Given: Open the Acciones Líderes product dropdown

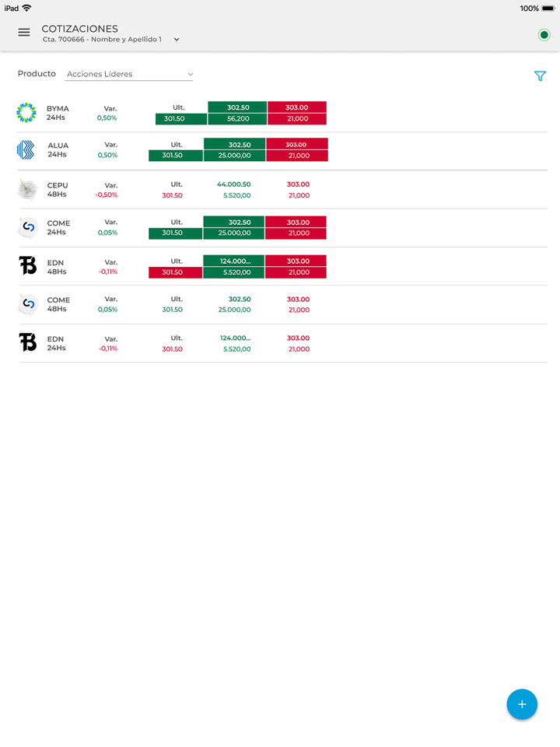Looking at the screenshot, I should 129,75.
